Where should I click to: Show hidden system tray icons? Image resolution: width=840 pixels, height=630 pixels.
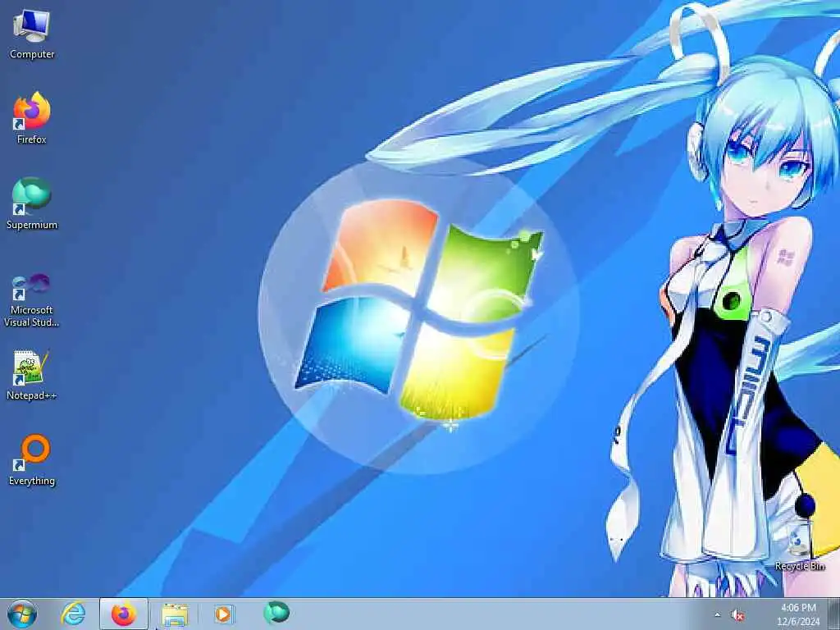717,615
